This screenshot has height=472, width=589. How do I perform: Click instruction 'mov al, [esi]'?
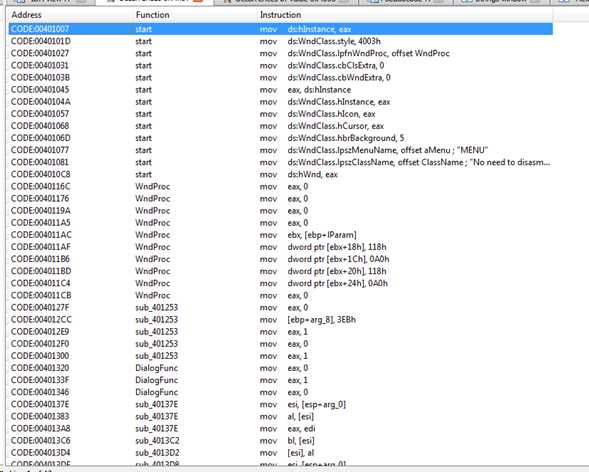tap(287, 416)
